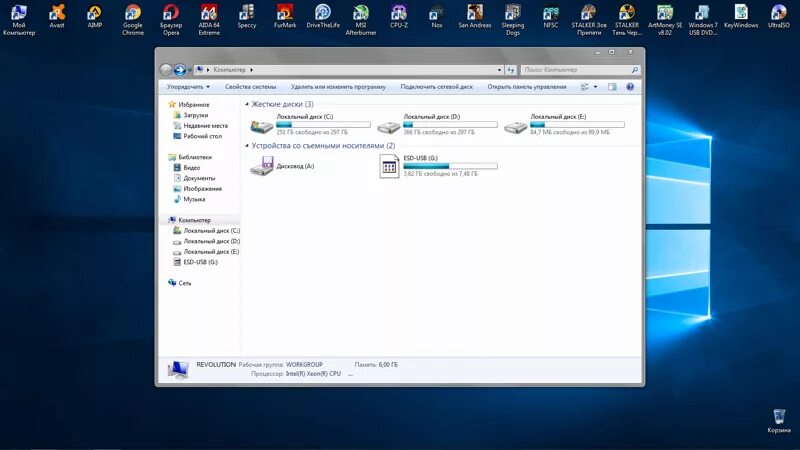Select the NFSC desktop icon

pyautogui.click(x=551, y=16)
